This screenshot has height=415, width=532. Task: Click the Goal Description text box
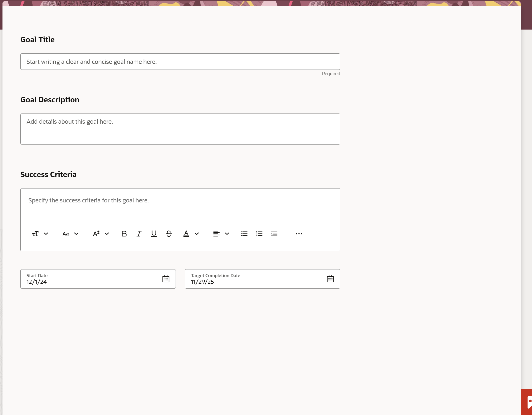tap(180, 129)
